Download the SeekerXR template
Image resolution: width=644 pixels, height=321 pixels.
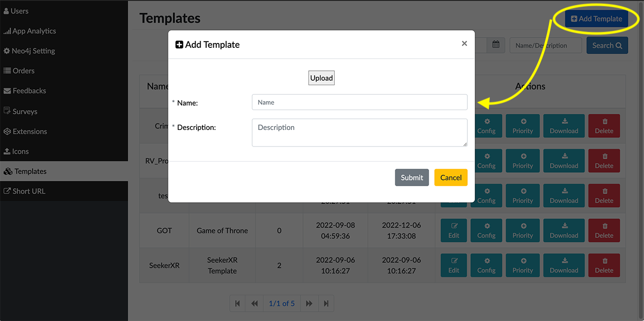click(x=564, y=265)
